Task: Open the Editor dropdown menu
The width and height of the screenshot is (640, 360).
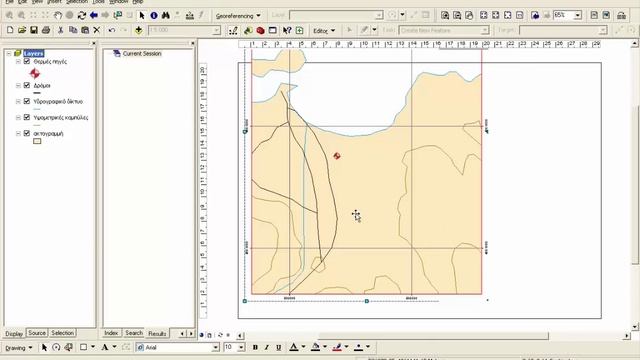Action: tap(324, 31)
